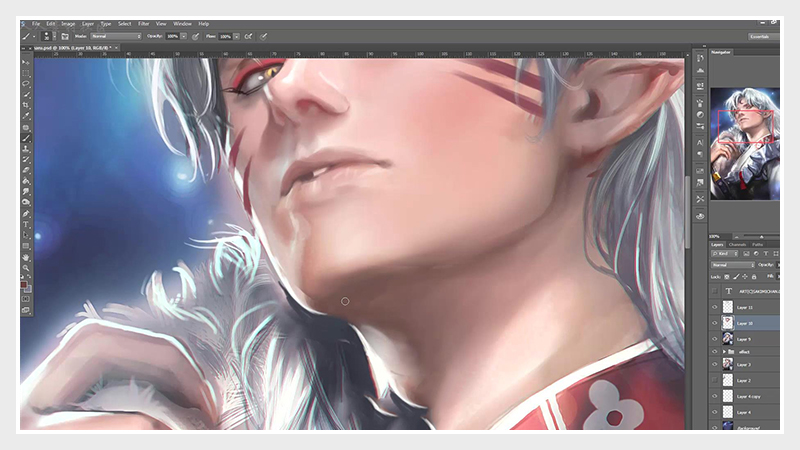This screenshot has height=450, width=800.
Task: Hide Layer 11 visibility eye
Action: click(x=714, y=307)
